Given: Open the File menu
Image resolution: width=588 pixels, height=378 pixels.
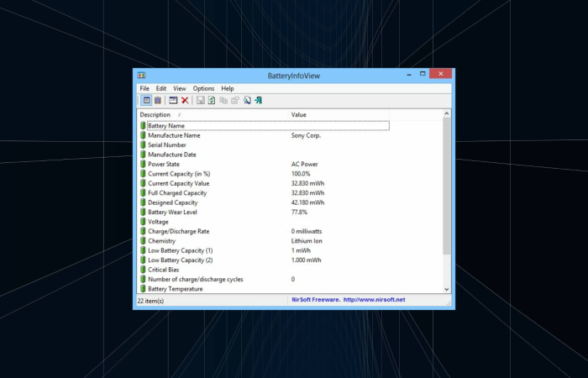Looking at the screenshot, I should click(144, 88).
